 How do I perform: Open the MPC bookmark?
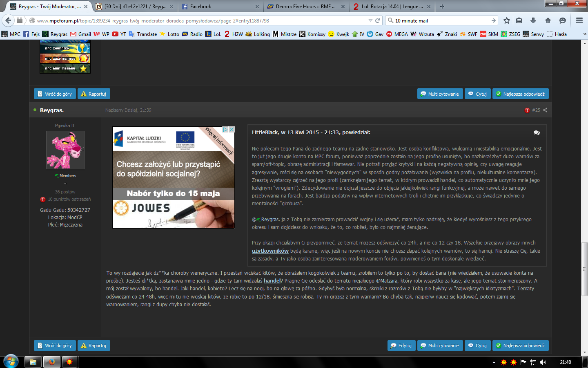tap(11, 34)
